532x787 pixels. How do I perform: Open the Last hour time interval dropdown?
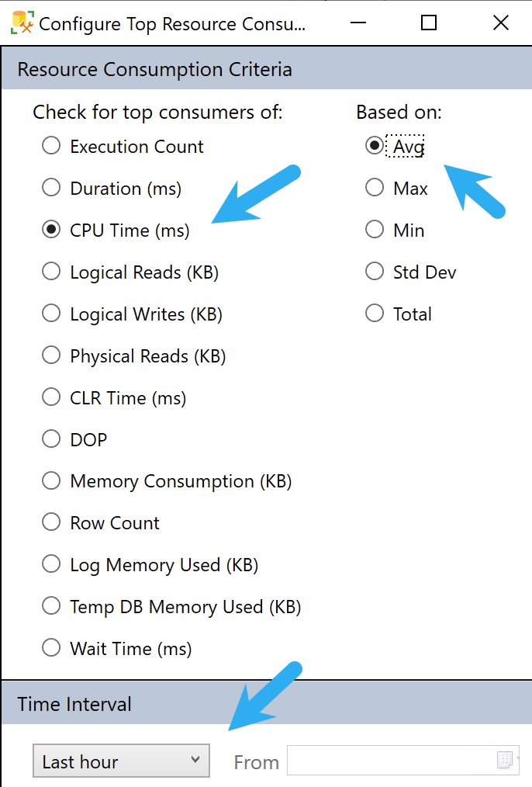coord(121,761)
